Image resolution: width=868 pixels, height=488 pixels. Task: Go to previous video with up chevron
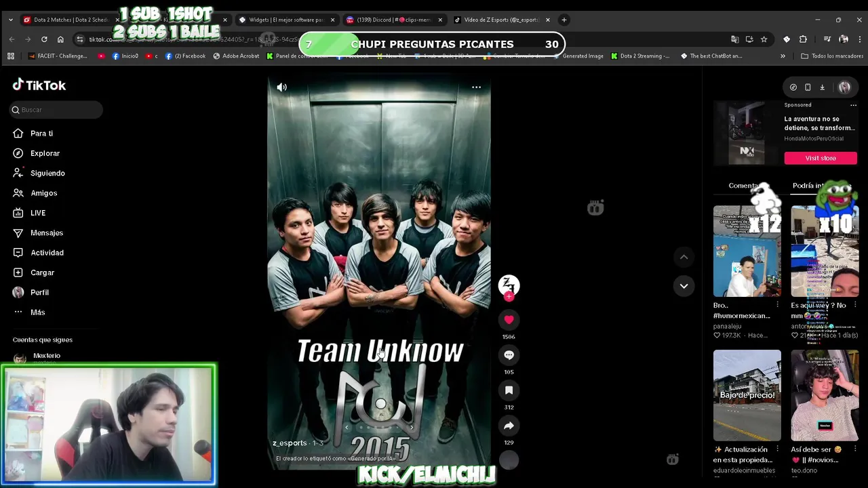coord(684,257)
